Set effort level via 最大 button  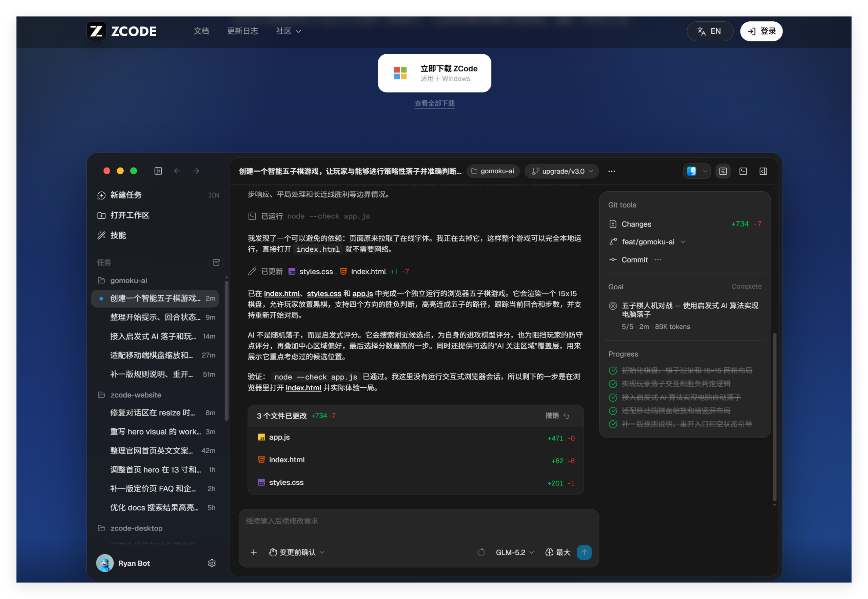coord(557,552)
